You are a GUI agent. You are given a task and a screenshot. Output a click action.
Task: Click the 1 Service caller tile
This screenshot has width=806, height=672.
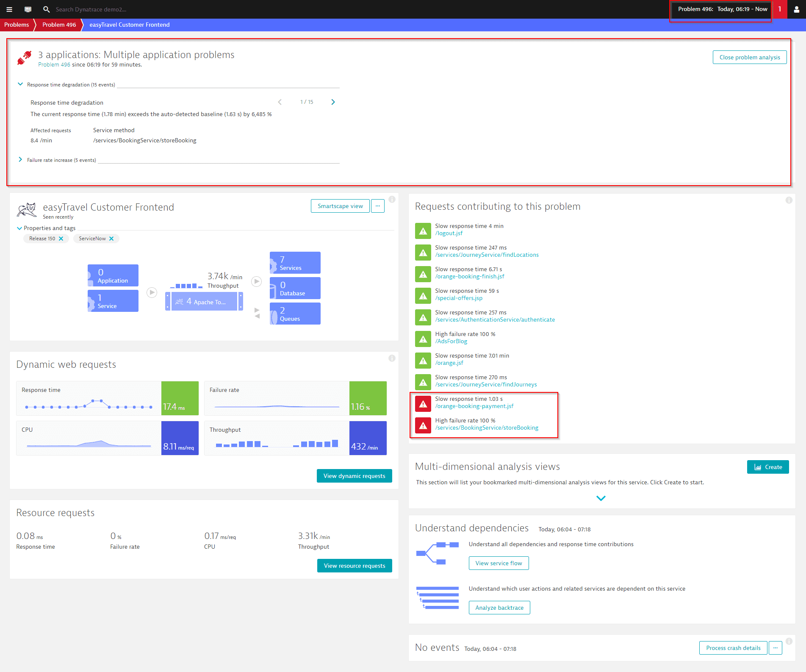113,301
